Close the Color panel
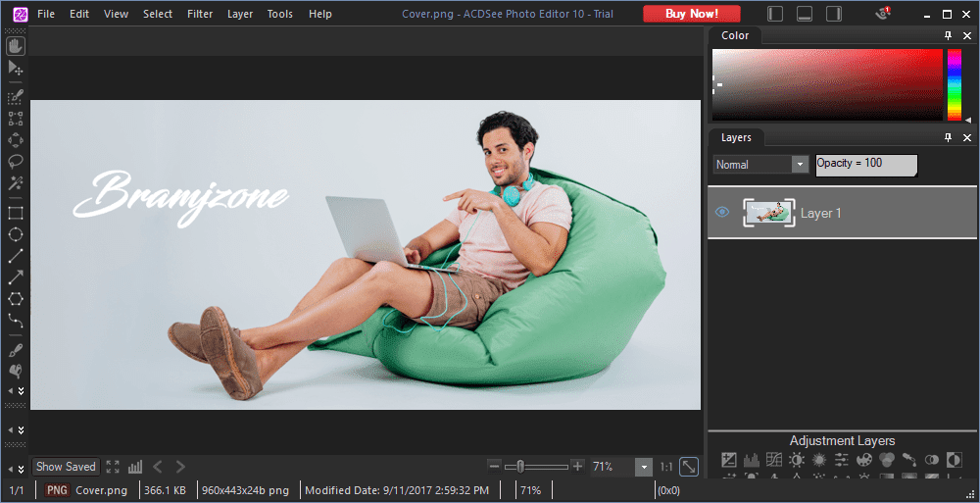This screenshot has width=980, height=503. coord(967,35)
